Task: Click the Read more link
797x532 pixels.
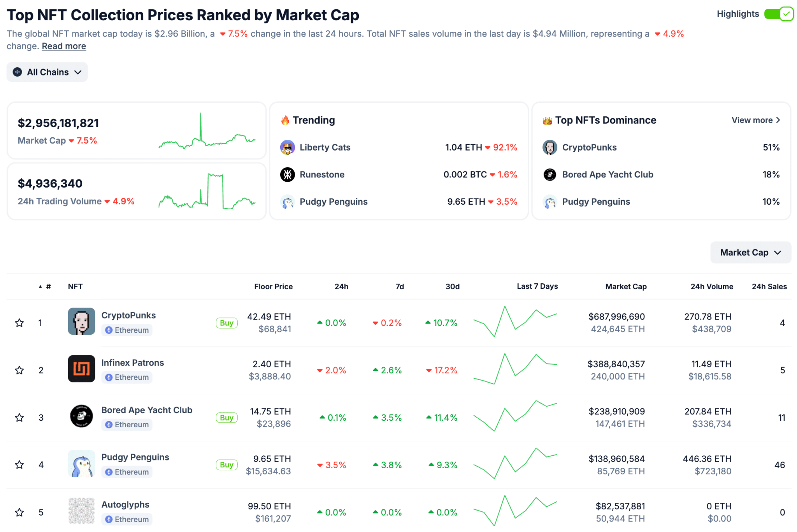Action: click(64, 46)
